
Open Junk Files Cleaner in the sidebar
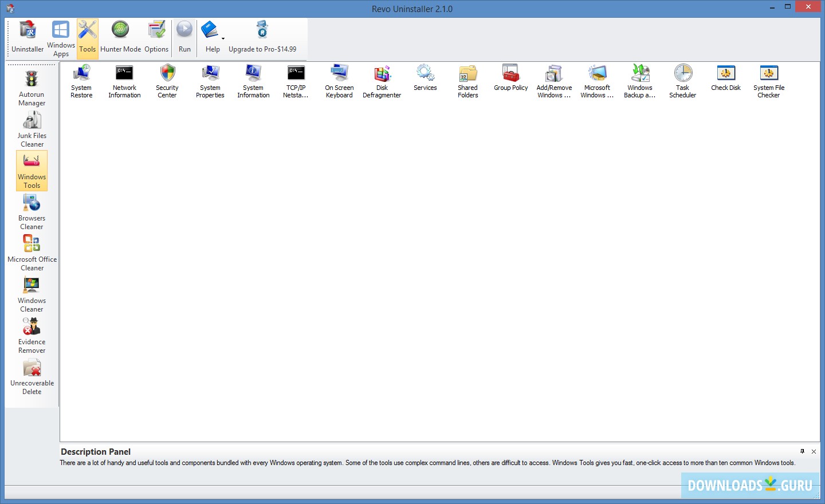click(32, 129)
